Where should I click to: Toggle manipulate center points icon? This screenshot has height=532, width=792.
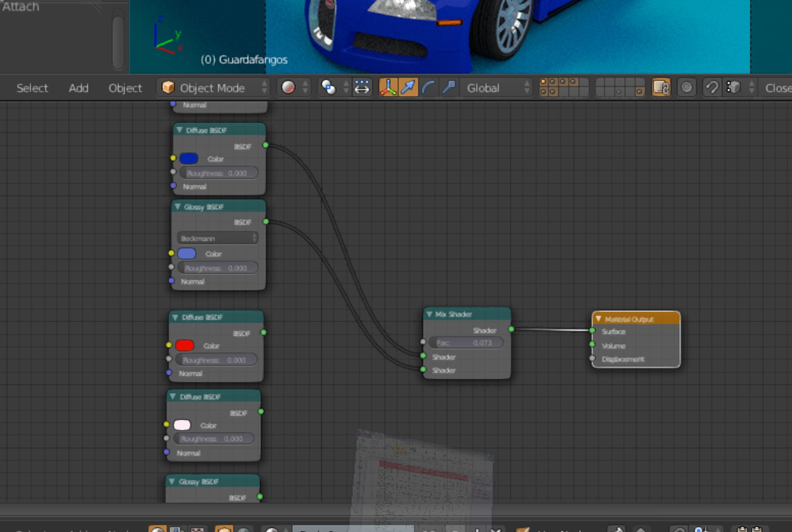(x=362, y=88)
